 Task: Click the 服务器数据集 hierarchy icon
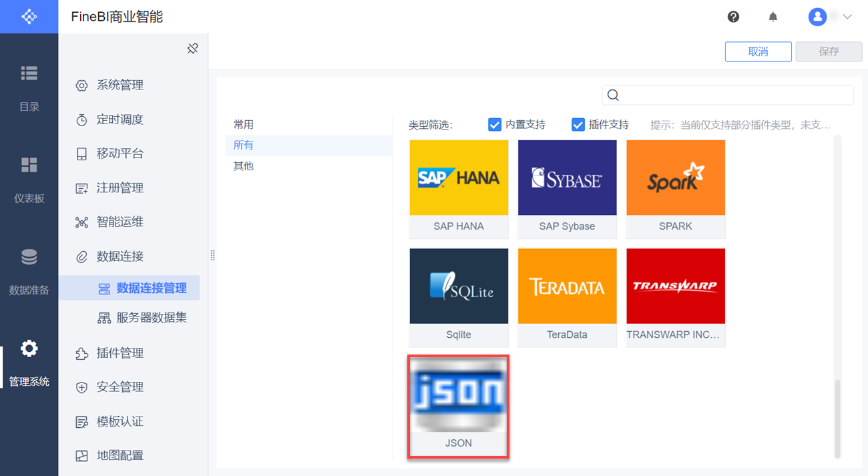[104, 318]
